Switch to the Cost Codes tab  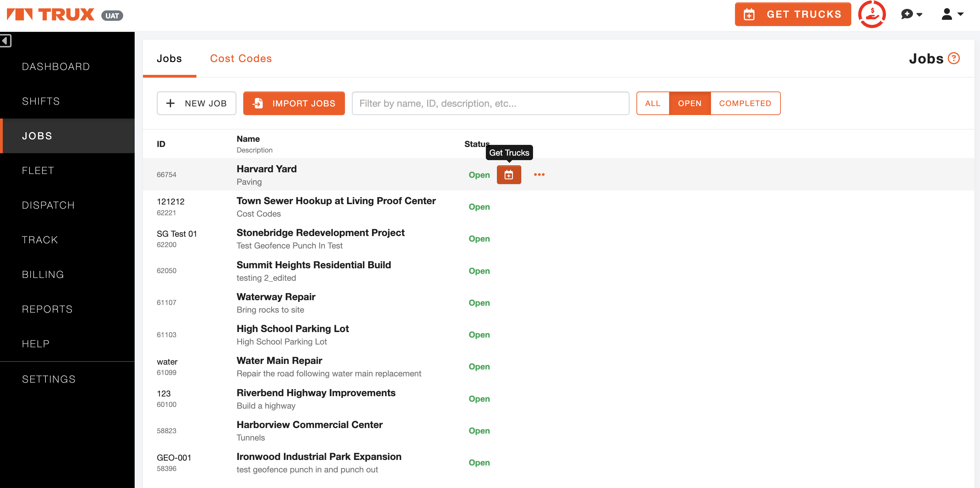pyautogui.click(x=241, y=59)
